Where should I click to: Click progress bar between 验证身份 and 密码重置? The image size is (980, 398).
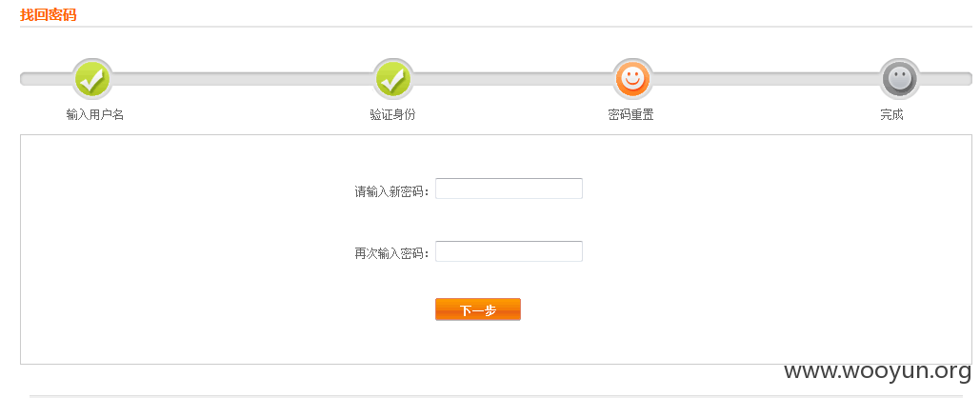512,79
